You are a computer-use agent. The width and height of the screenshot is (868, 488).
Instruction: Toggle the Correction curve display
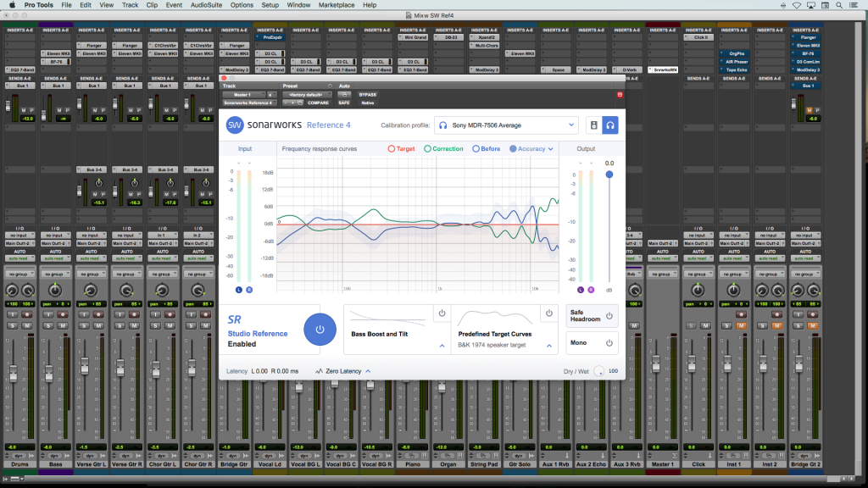[442, 149]
